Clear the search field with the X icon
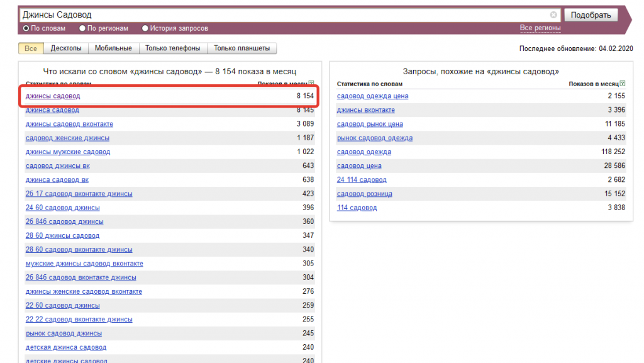The height and width of the screenshot is (363, 644). click(x=553, y=14)
